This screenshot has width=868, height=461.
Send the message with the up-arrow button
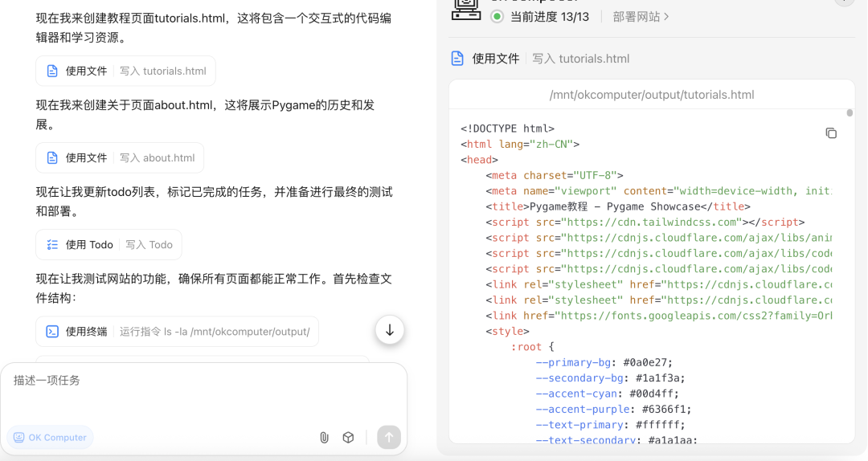pos(389,437)
